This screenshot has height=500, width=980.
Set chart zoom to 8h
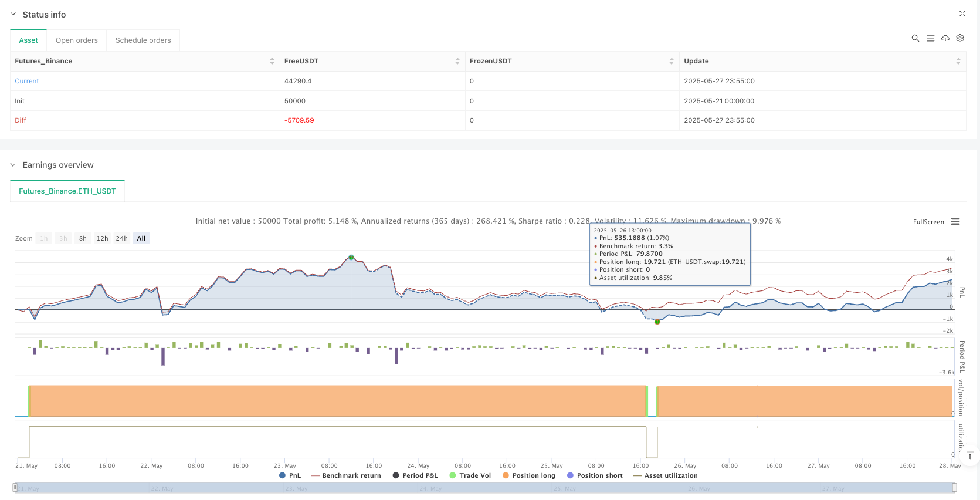coord(83,238)
